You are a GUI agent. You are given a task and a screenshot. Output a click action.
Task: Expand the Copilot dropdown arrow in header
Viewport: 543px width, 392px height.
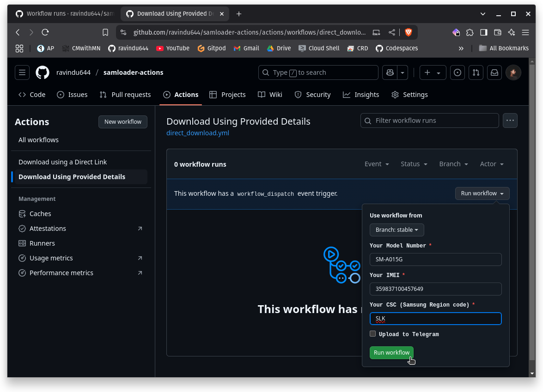pyautogui.click(x=403, y=72)
